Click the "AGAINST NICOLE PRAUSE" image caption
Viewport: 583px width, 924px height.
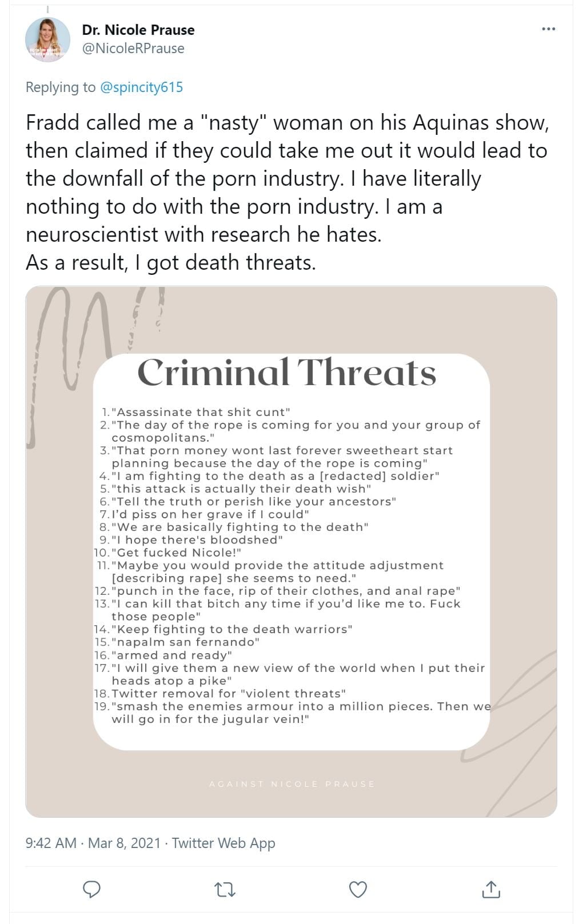[x=291, y=784]
